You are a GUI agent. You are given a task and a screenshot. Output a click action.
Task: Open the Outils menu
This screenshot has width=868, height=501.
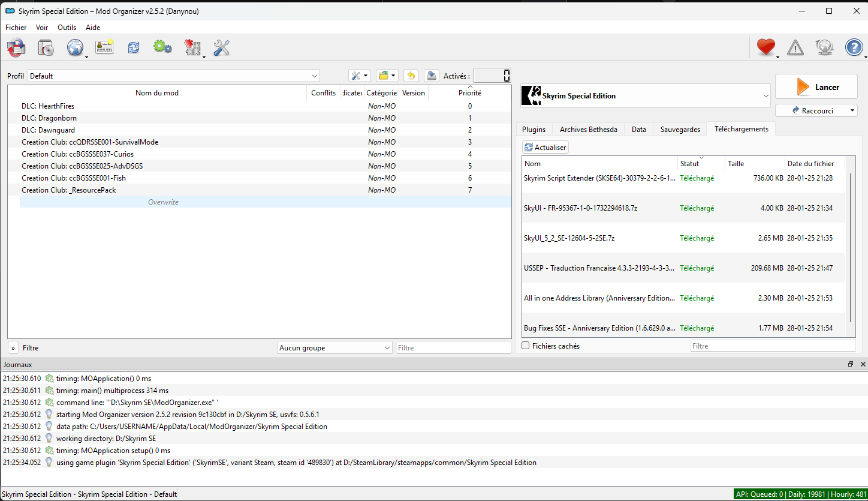67,28
